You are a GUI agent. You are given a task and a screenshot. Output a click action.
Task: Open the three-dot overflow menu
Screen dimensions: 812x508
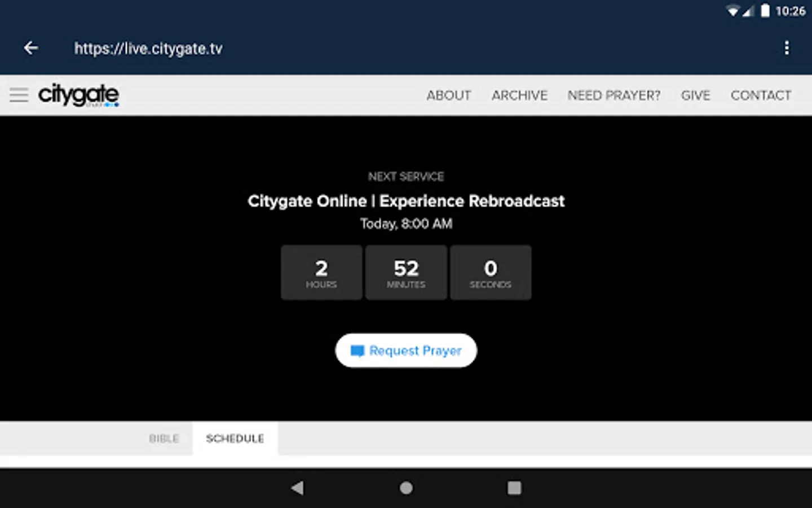[787, 48]
